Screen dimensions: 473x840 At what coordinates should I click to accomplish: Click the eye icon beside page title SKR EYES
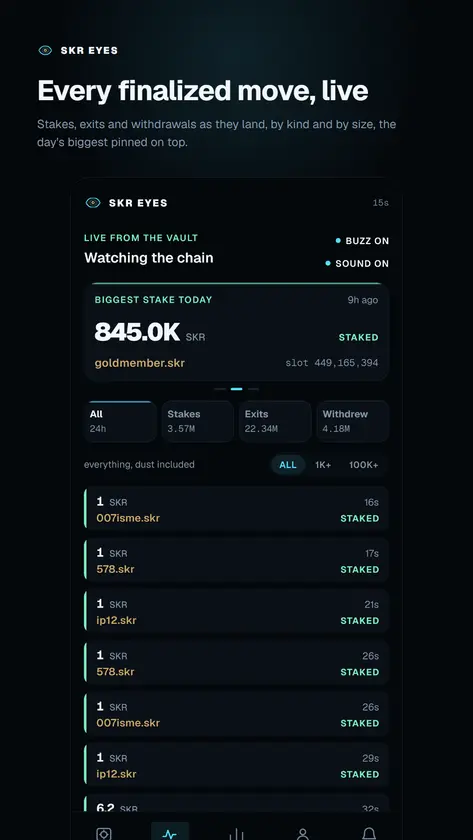[45, 50]
